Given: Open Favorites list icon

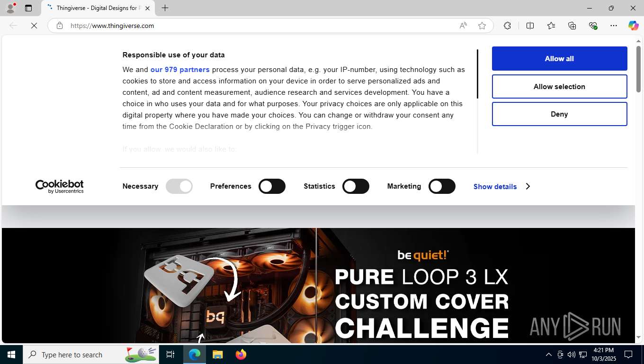Looking at the screenshot, I should pos(551,26).
